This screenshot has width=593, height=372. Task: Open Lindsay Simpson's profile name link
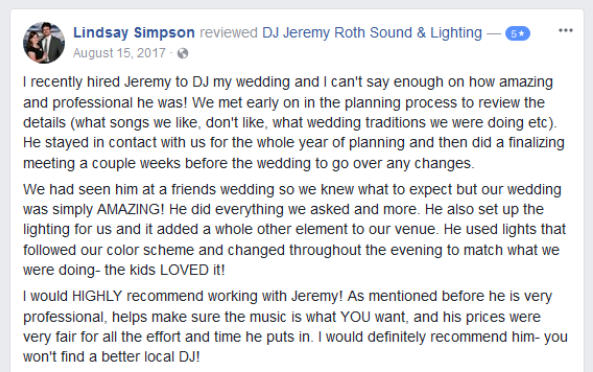[134, 33]
